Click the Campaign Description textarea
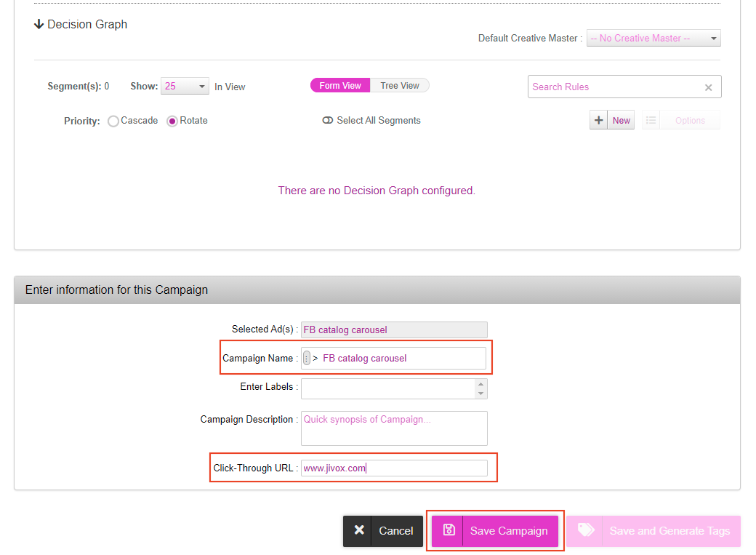This screenshot has height=555, width=756. pyautogui.click(x=394, y=428)
